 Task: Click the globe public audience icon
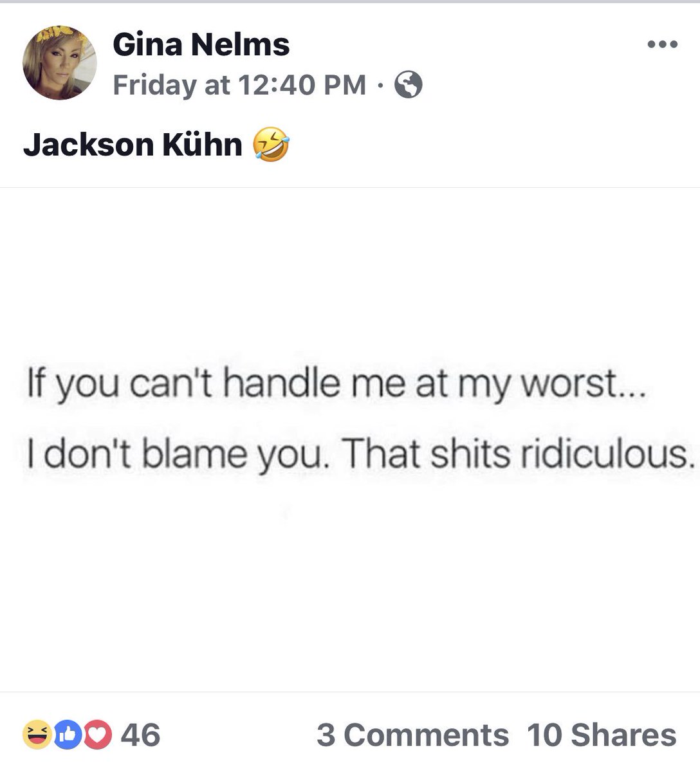click(408, 85)
